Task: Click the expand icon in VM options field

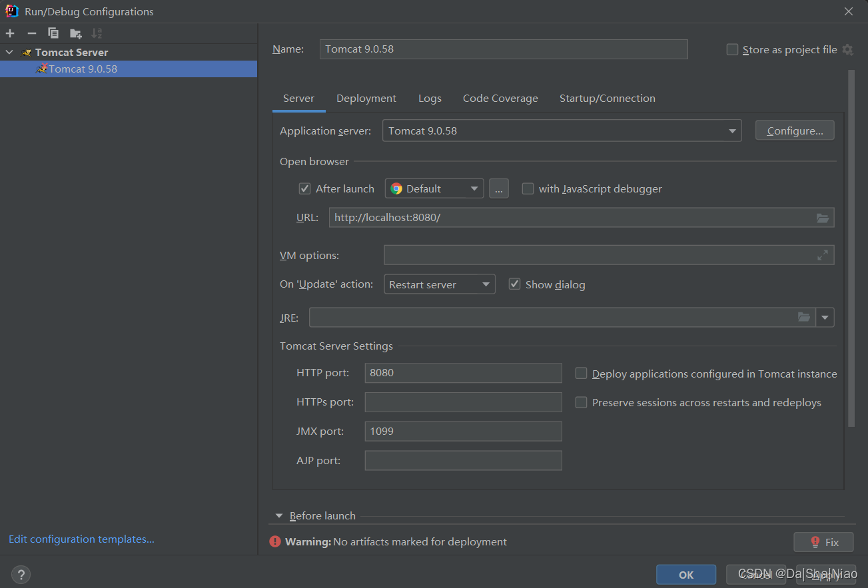Action: 823,255
